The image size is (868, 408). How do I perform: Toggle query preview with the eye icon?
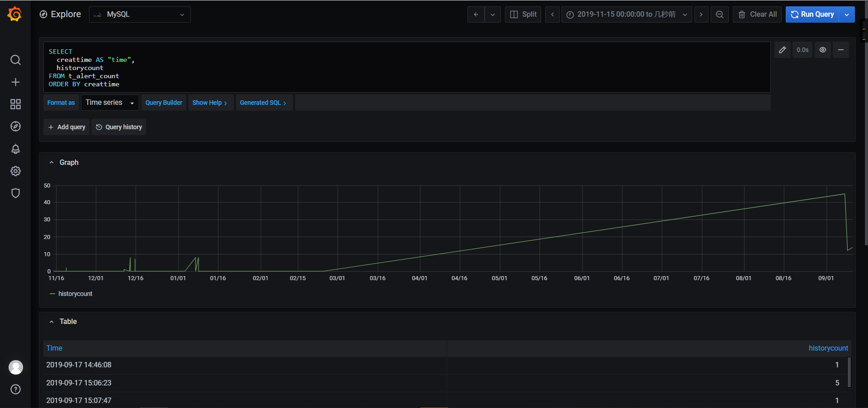(823, 50)
